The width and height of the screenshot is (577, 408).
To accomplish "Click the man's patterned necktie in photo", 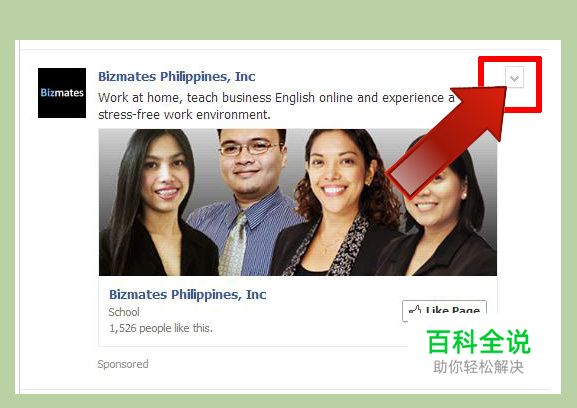I will pyautogui.click(x=234, y=244).
